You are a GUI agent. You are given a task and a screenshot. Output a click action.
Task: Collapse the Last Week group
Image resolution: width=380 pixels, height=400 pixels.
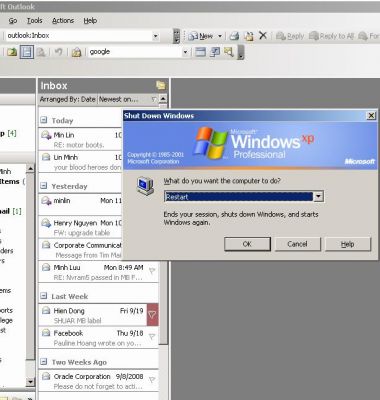44,296
